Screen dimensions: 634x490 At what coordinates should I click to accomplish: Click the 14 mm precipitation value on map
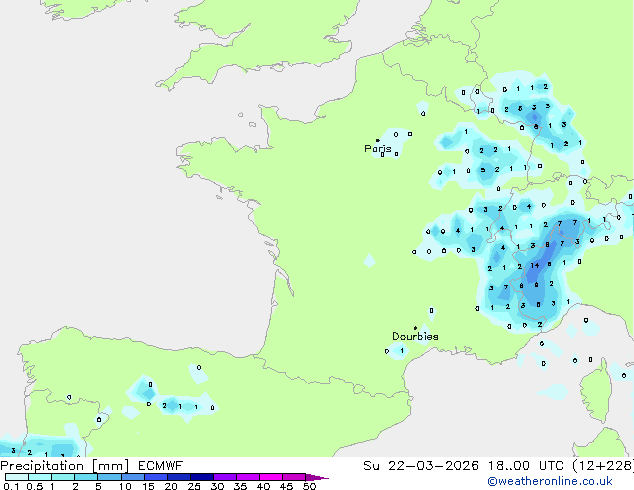pos(535,266)
